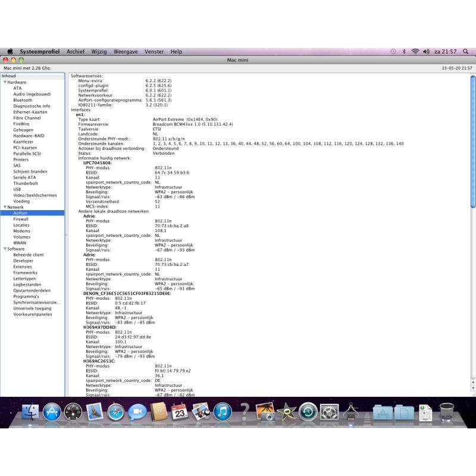Open iChat speech bubble dock icon
The width and height of the screenshot is (476, 476).
[137, 412]
